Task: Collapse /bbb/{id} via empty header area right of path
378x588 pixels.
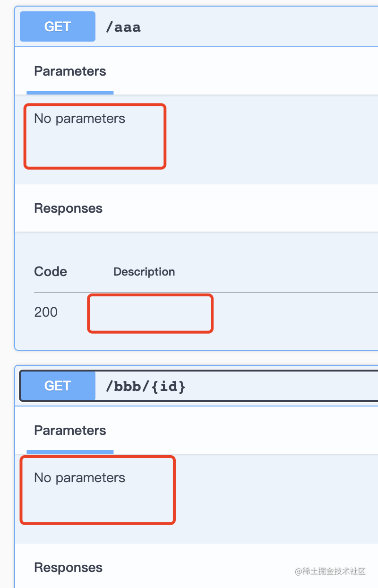Action: click(283, 386)
